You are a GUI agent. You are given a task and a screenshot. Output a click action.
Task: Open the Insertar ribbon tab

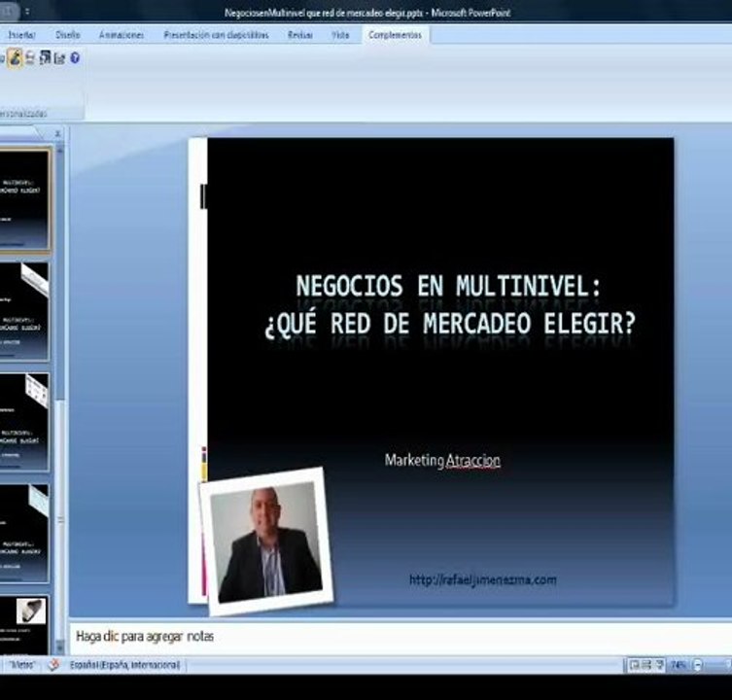[x=21, y=35]
